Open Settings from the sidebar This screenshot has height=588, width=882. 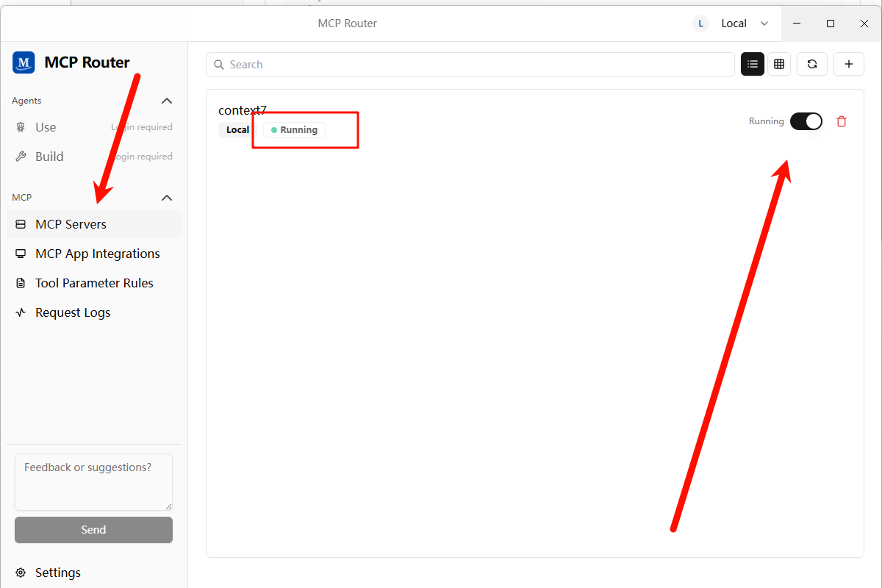click(57, 573)
